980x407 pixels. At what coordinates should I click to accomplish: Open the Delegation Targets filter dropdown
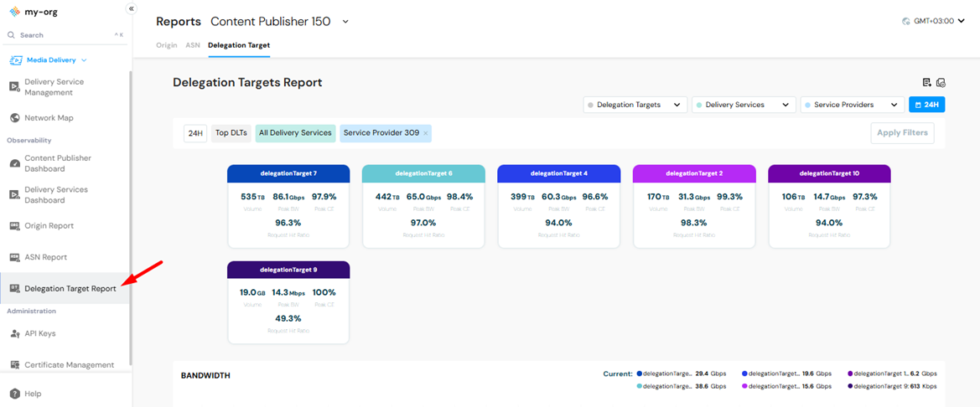[x=635, y=105]
